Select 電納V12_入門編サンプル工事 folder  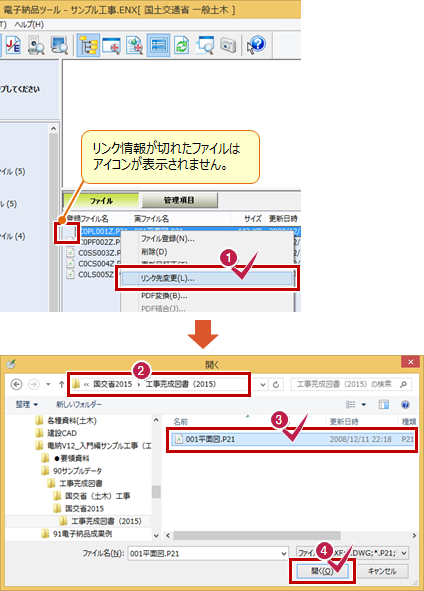pyautogui.click(x=93, y=446)
